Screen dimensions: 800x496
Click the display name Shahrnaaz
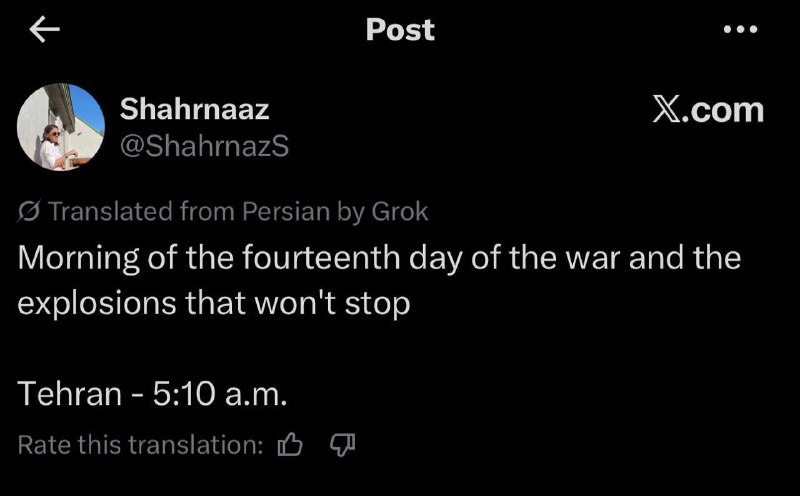[x=193, y=110]
